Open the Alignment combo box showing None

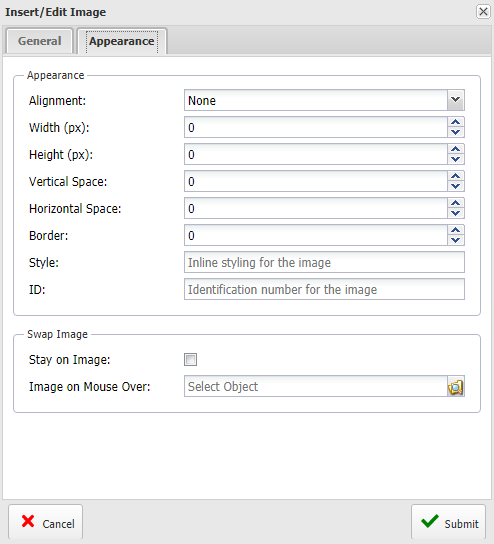tap(324, 100)
